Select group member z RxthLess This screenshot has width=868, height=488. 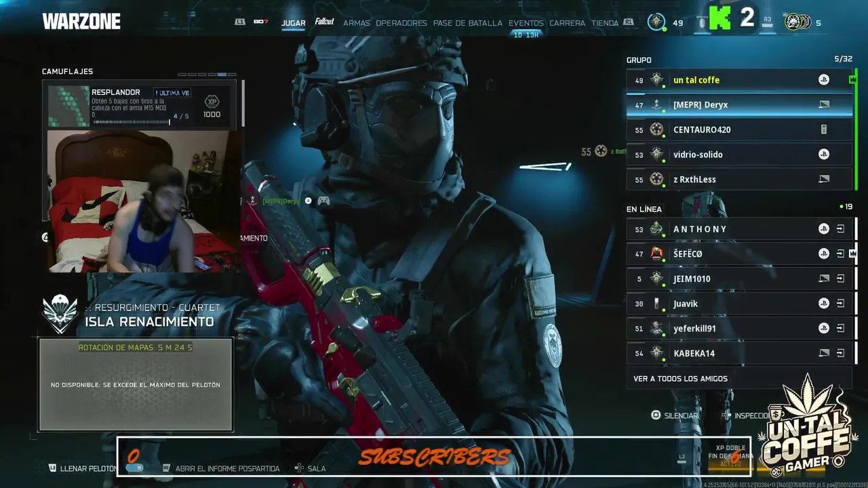click(x=739, y=180)
